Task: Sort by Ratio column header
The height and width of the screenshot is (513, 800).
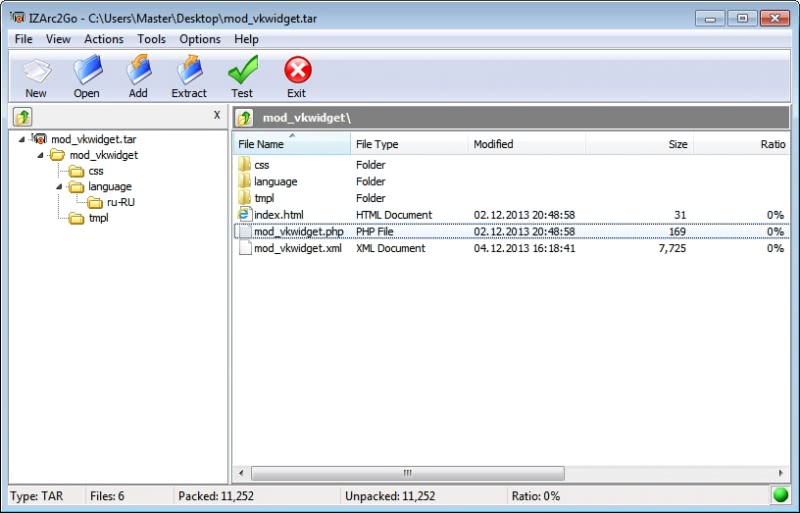Action: [741, 144]
